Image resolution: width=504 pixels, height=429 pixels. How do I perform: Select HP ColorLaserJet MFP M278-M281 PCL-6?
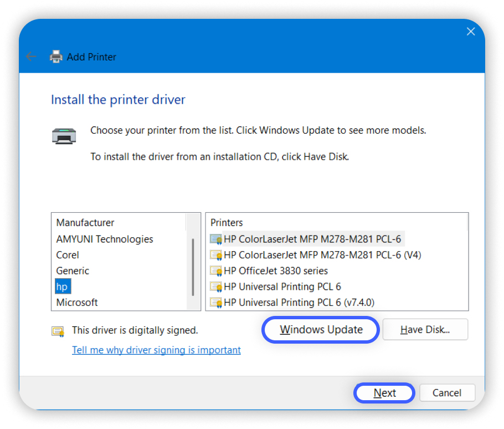(x=312, y=239)
